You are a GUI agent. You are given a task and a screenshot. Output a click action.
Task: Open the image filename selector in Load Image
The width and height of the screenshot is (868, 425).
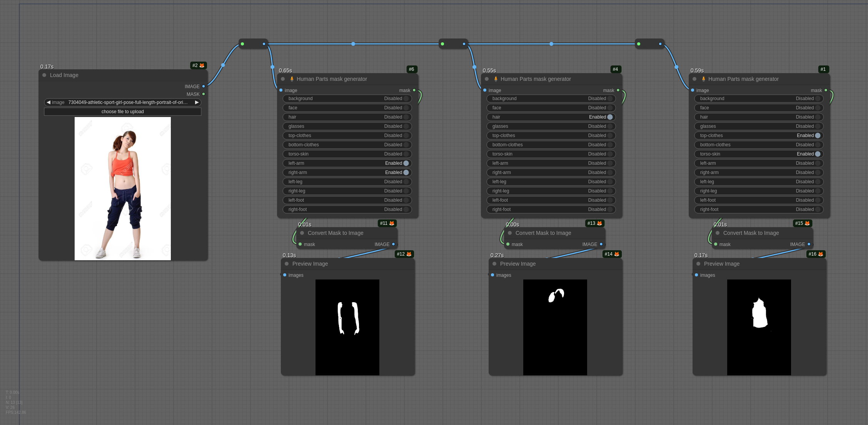pyautogui.click(x=127, y=102)
